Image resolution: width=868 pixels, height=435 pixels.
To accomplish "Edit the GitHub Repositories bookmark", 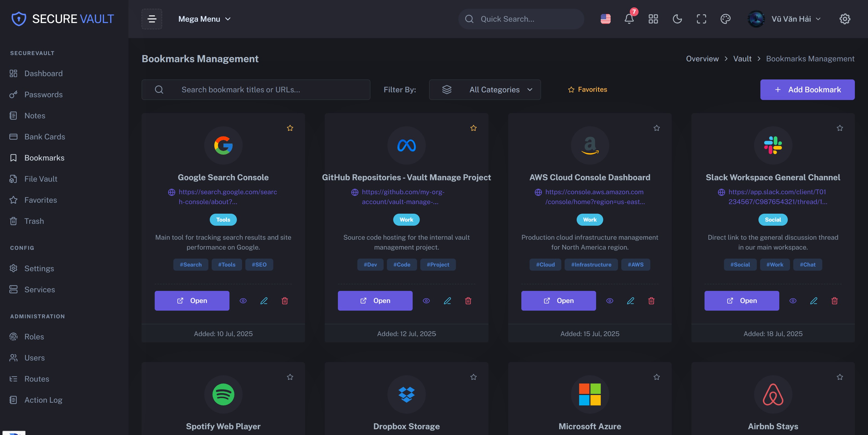I will [x=447, y=301].
